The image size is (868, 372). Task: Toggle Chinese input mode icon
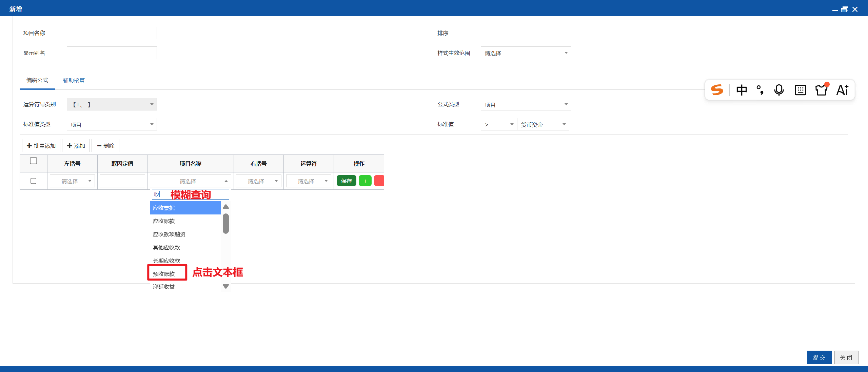pos(742,90)
